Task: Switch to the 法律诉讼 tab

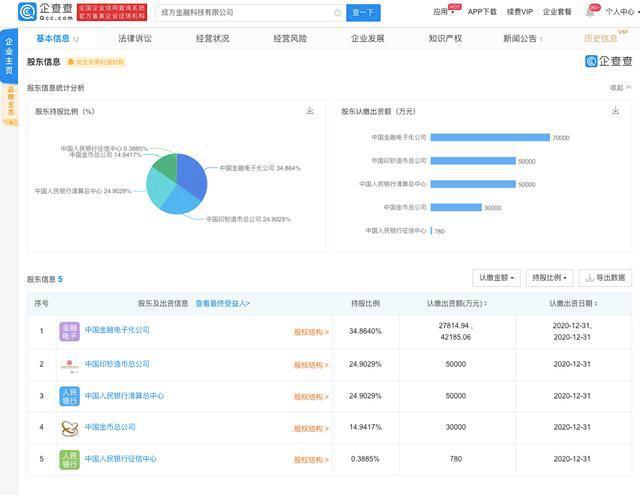Action: 135,38
